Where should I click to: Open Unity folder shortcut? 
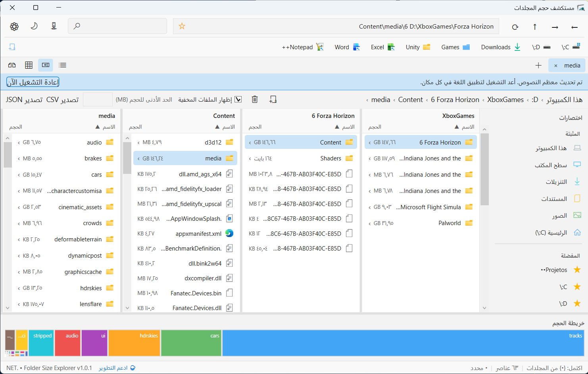click(418, 47)
